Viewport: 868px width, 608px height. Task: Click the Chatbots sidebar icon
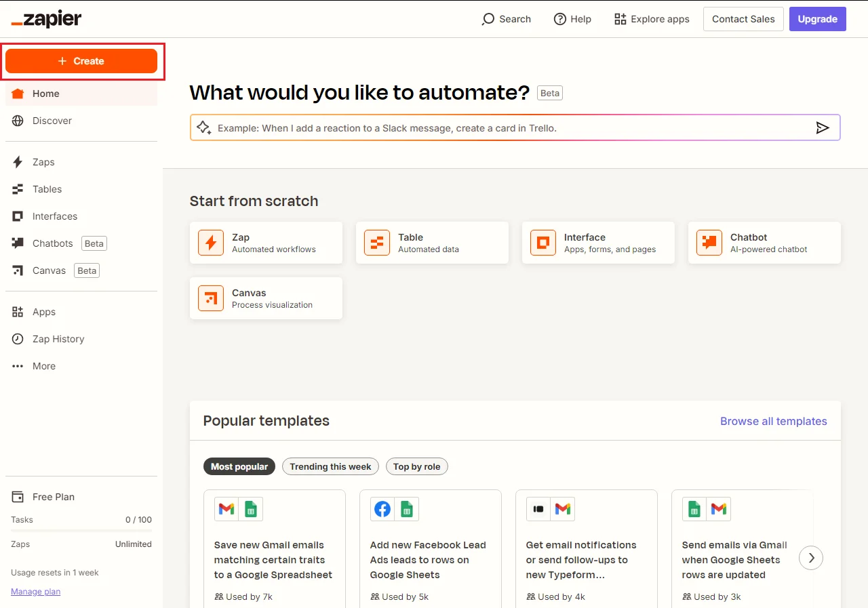pos(18,243)
